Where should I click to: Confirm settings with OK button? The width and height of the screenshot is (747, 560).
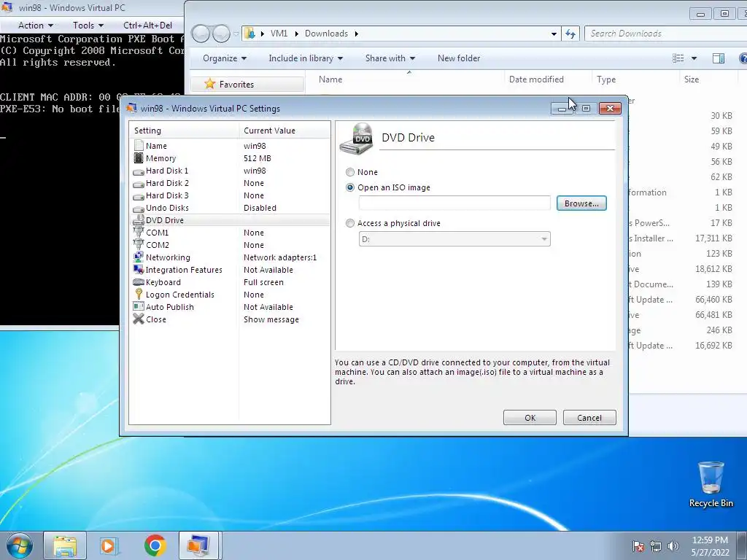(530, 418)
